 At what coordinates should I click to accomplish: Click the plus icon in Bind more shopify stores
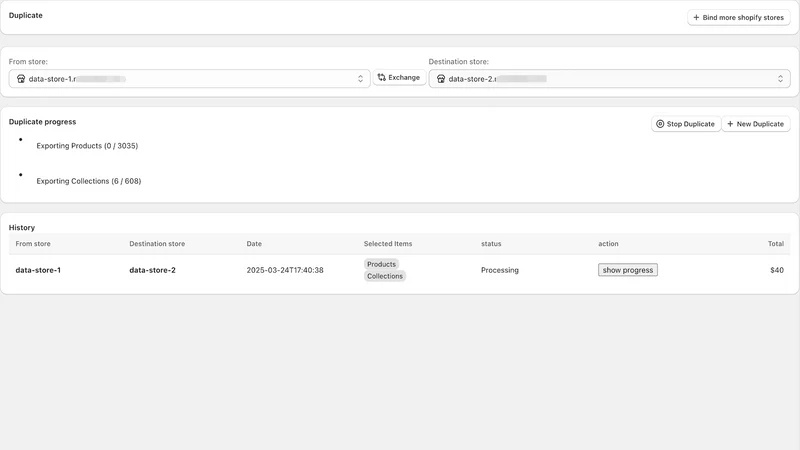696,17
